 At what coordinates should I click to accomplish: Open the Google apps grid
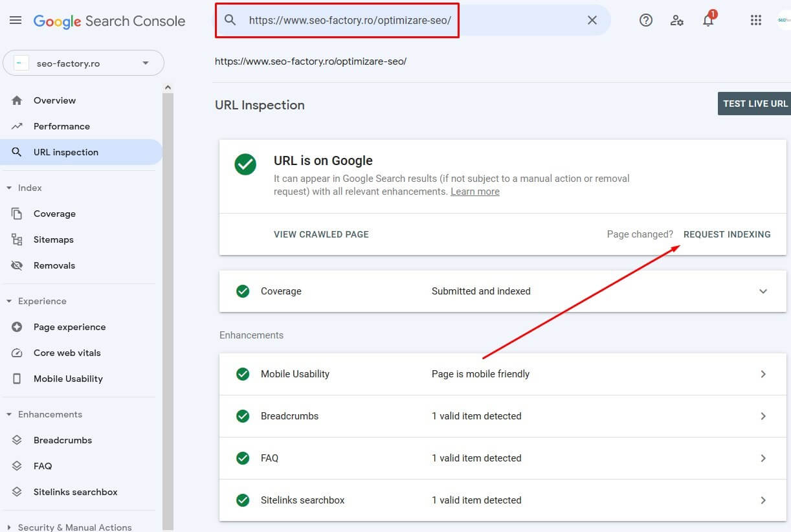tap(755, 20)
